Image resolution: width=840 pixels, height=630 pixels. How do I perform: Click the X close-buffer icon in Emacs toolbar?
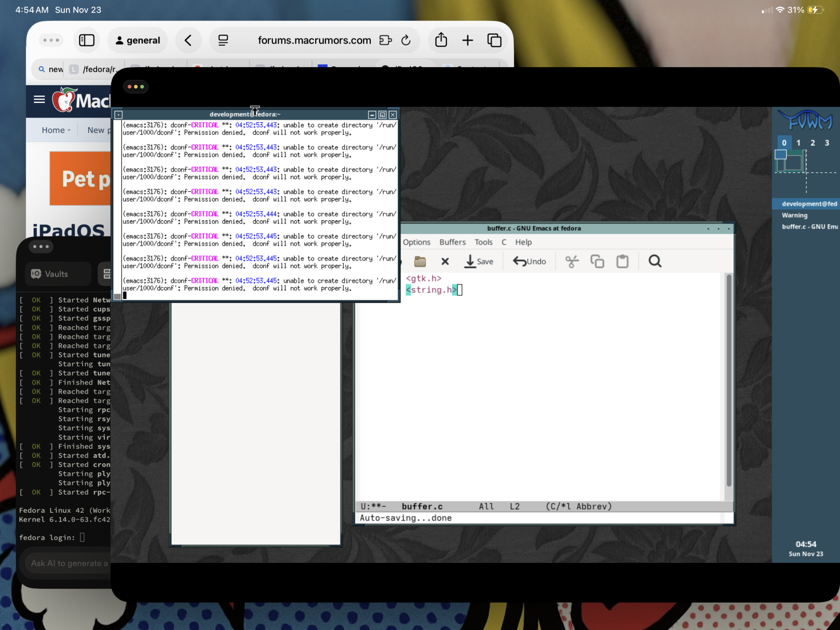(445, 261)
